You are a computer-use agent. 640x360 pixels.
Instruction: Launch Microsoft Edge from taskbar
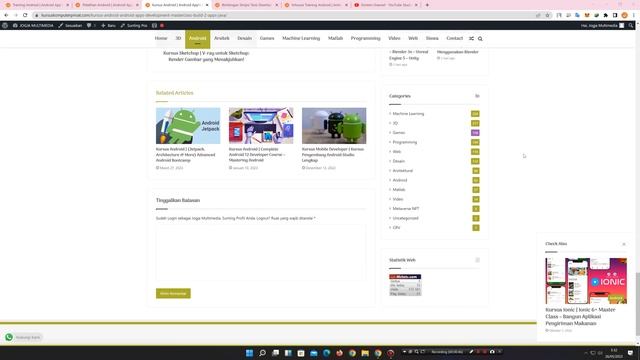pyautogui.click(x=327, y=353)
